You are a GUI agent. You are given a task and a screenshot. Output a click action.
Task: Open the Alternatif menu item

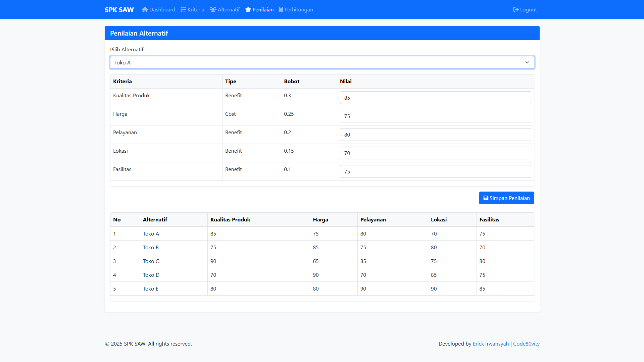pyautogui.click(x=225, y=9)
